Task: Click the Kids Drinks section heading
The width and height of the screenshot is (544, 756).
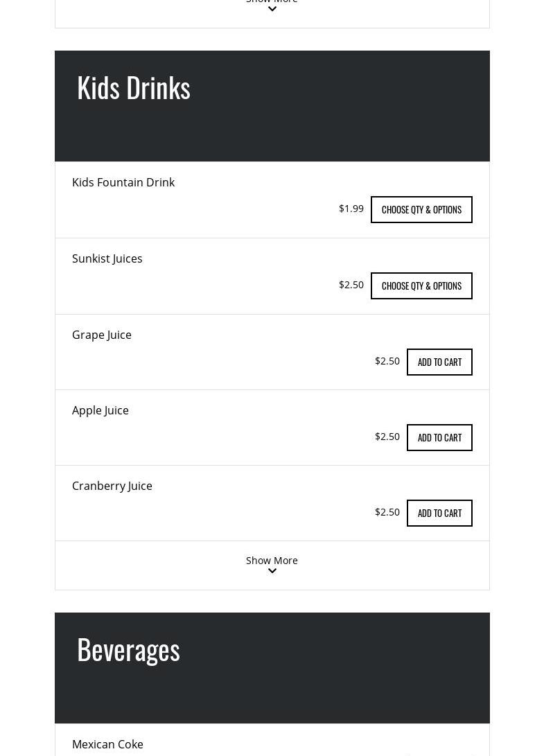Action: click(x=134, y=87)
